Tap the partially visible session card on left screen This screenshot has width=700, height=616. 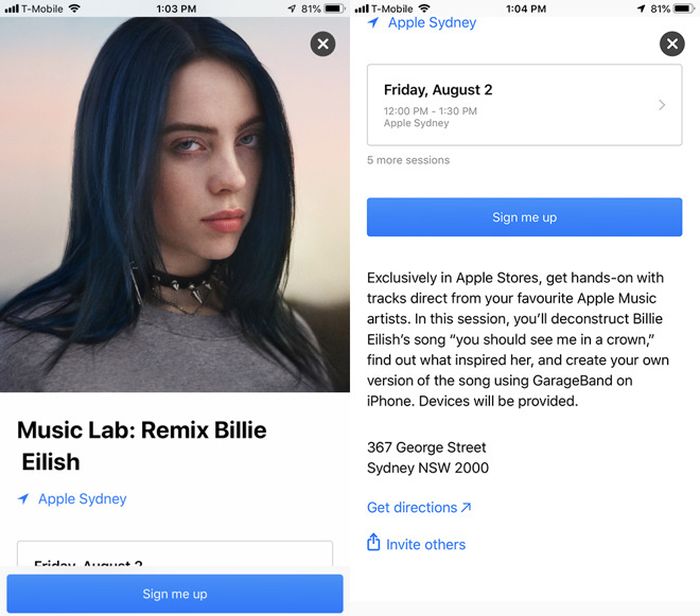[x=175, y=554]
